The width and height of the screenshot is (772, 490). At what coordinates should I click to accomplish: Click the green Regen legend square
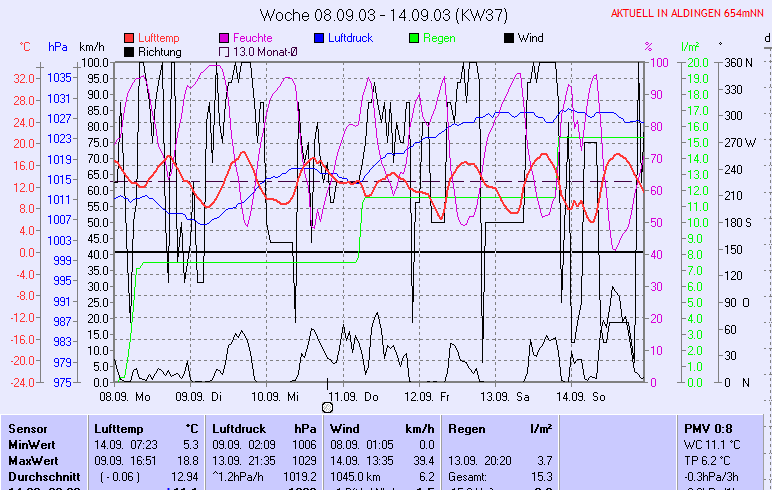pyautogui.click(x=415, y=38)
